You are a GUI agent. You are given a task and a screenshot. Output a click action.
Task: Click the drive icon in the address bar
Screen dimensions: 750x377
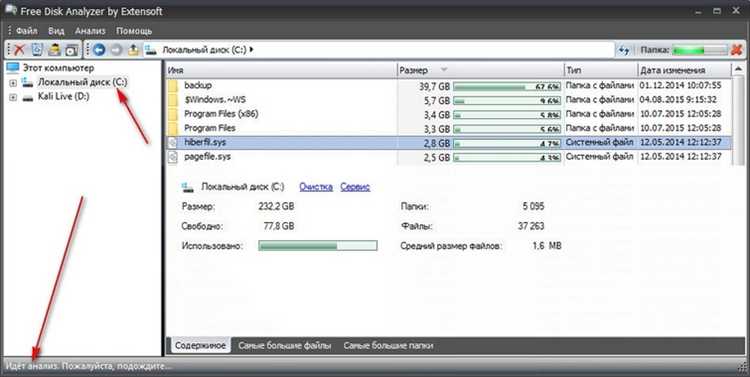tap(151, 50)
